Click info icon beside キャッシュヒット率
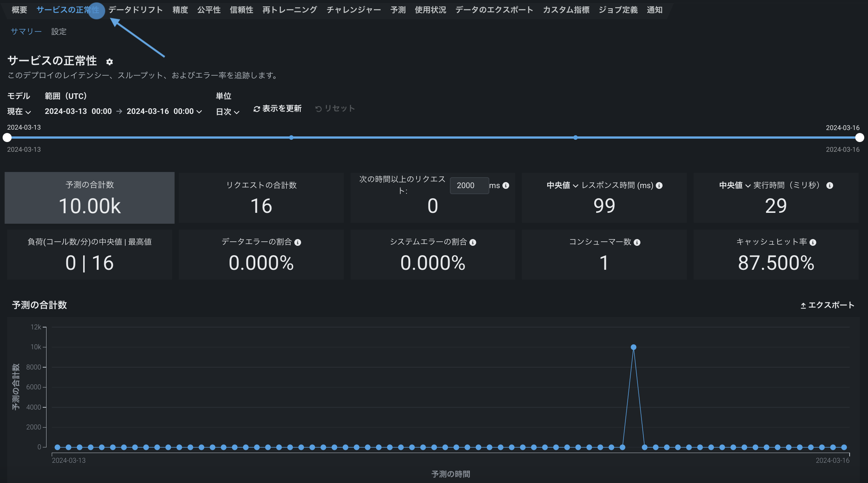 [x=813, y=242]
